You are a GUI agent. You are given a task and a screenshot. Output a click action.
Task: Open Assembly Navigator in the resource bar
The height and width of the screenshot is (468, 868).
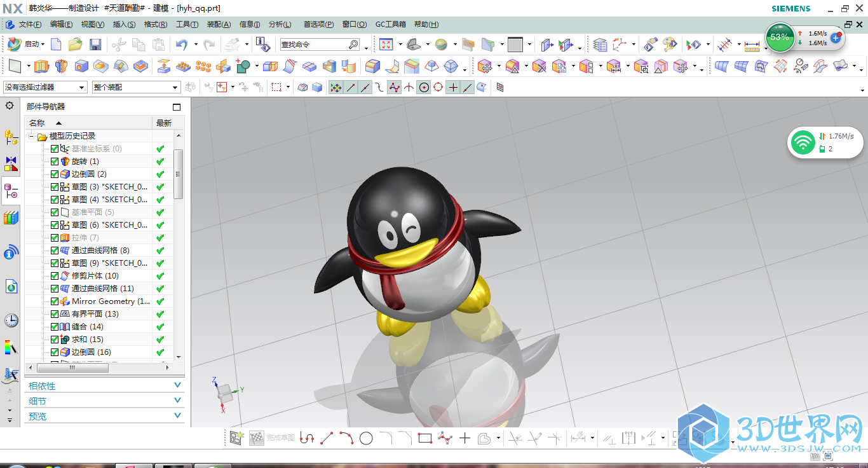pos(11,137)
